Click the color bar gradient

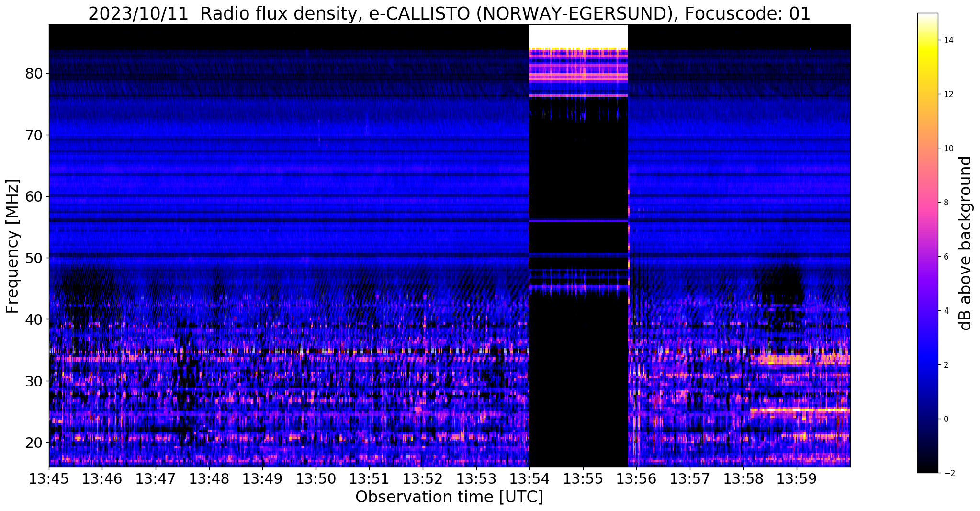click(927, 243)
